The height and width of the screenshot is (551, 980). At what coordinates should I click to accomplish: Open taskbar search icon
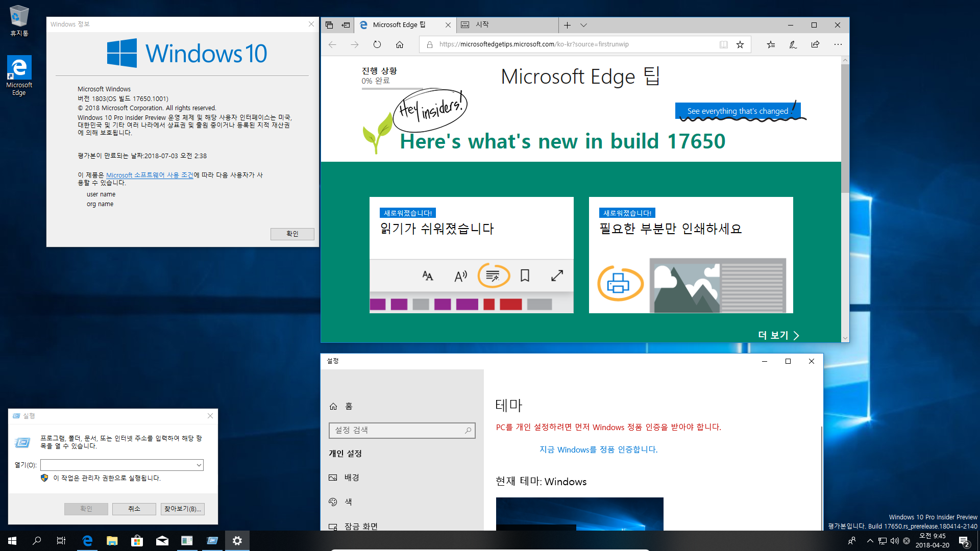pos(37,541)
